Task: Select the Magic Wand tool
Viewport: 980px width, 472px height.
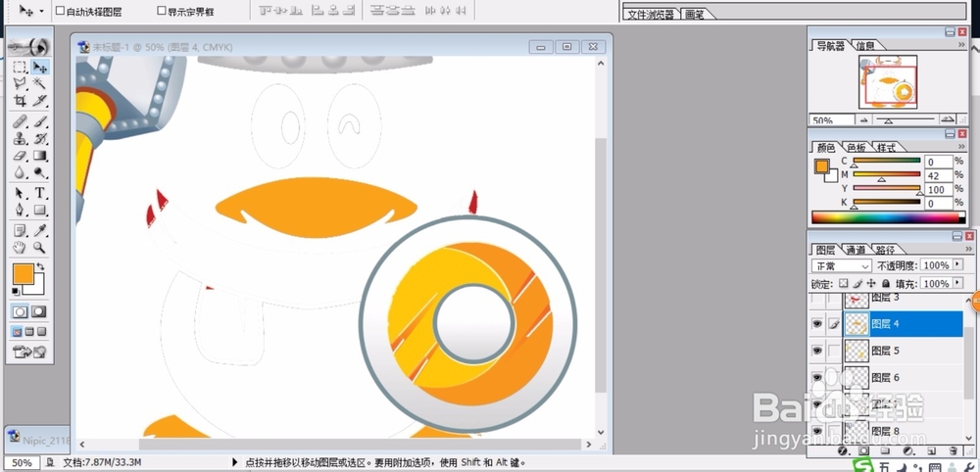Action: pos(39,83)
